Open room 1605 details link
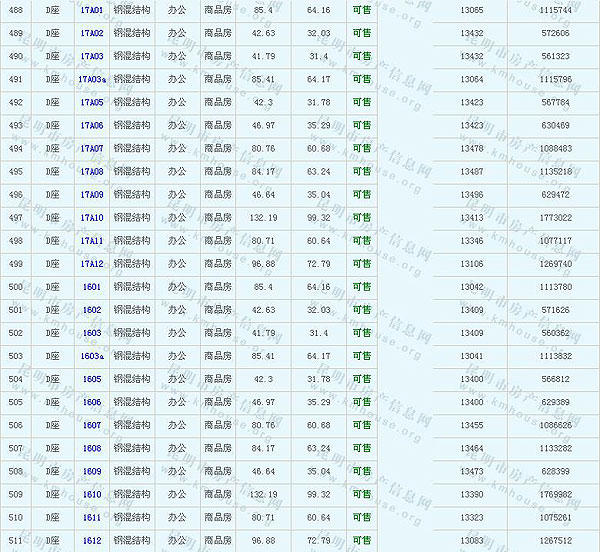 pos(92,379)
